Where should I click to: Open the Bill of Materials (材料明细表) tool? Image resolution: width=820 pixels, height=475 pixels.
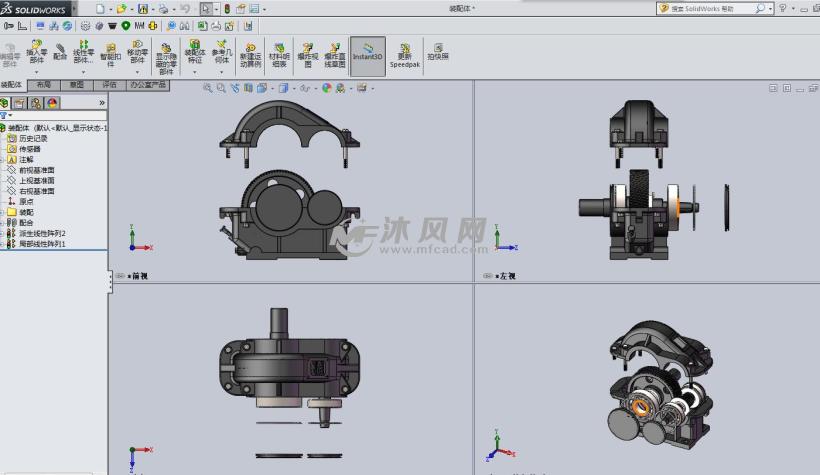(278, 54)
